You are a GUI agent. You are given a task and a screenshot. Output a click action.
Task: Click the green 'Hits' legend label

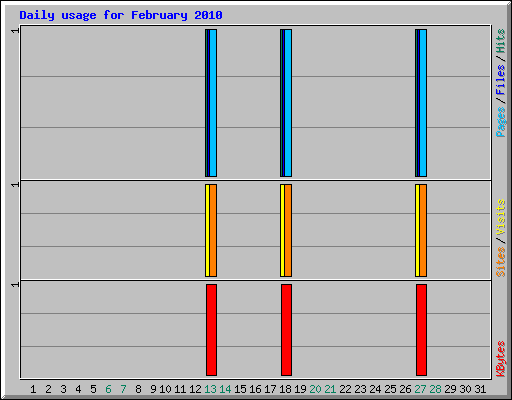(500, 41)
